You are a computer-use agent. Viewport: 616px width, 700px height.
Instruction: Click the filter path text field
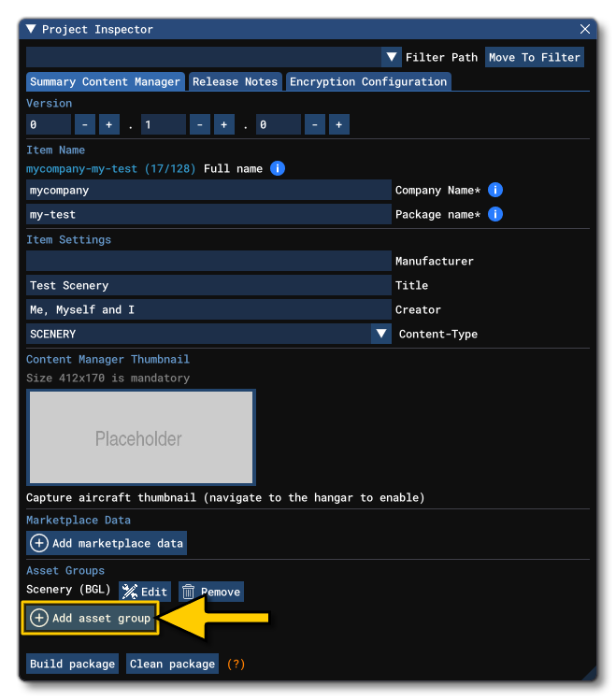pos(204,57)
